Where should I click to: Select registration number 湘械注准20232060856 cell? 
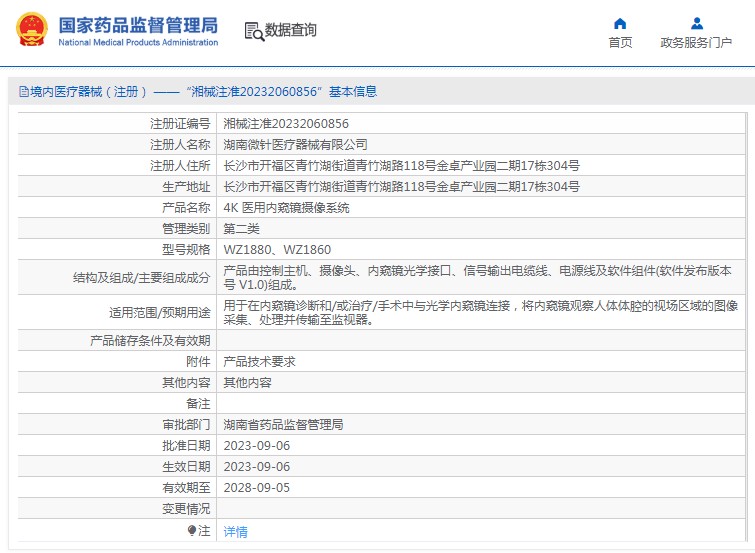click(x=286, y=124)
